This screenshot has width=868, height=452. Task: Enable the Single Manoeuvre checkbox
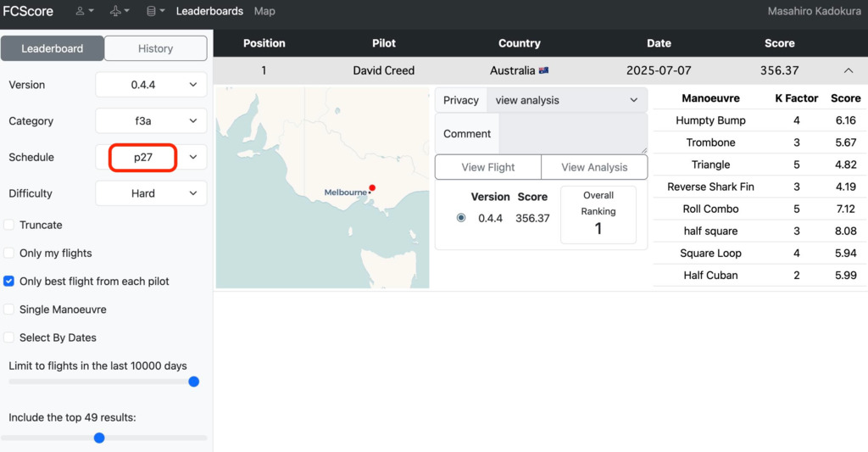point(8,309)
